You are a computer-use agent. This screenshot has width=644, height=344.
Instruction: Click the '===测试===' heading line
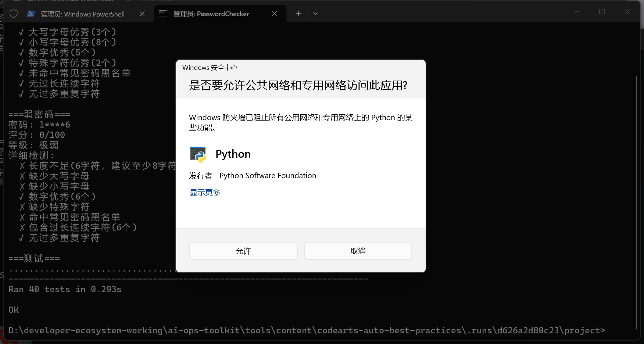[x=34, y=258]
